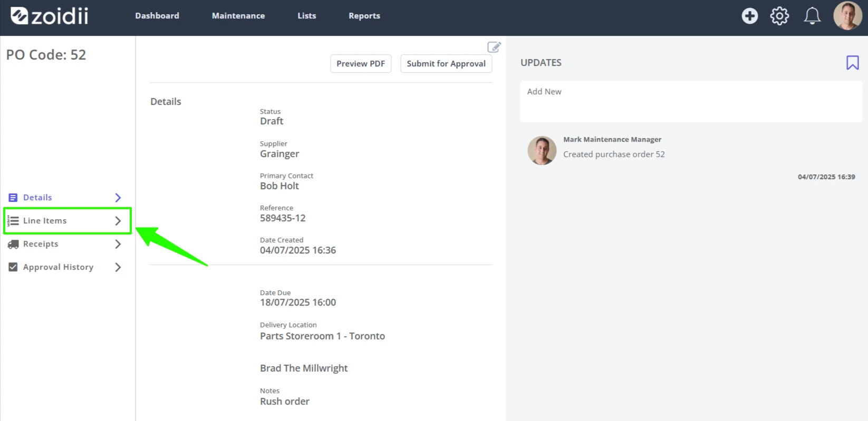Click Parts Storeroom 1 - Toronto location
The image size is (868, 421).
click(x=322, y=336)
